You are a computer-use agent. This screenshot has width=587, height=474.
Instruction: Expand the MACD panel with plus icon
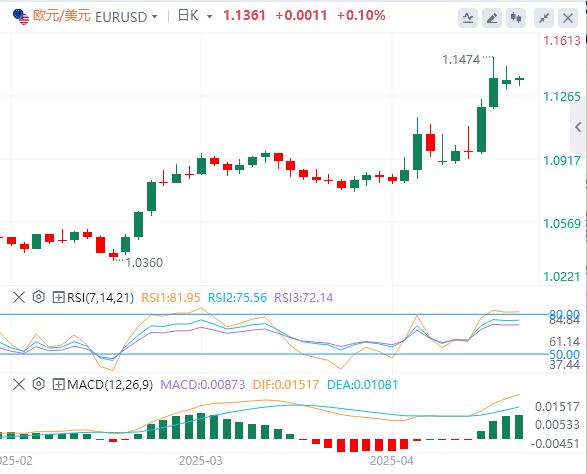tap(58, 385)
